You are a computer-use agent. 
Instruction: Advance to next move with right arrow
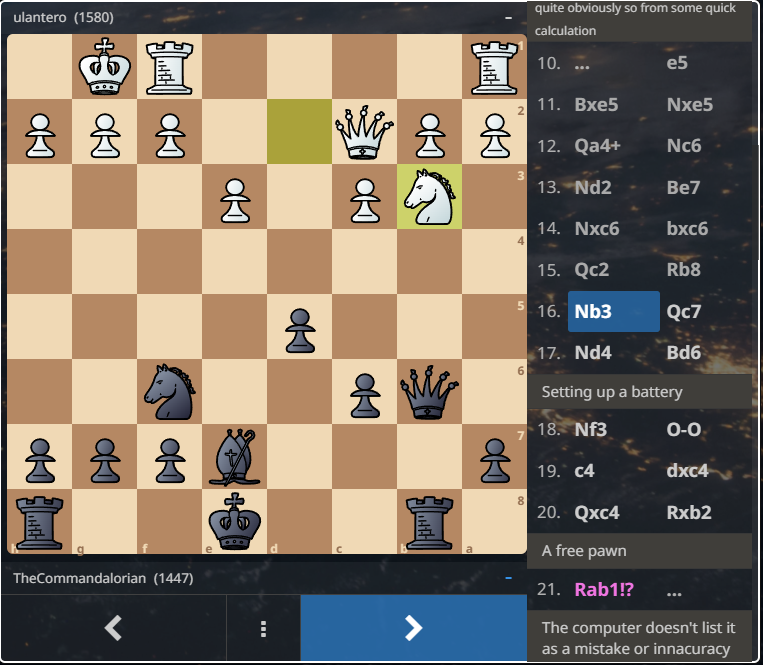click(414, 628)
